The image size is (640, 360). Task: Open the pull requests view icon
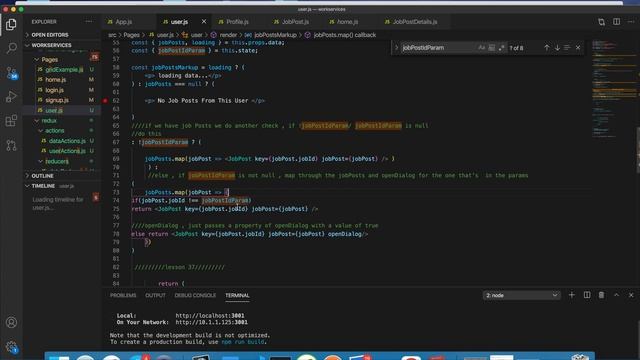11,145
